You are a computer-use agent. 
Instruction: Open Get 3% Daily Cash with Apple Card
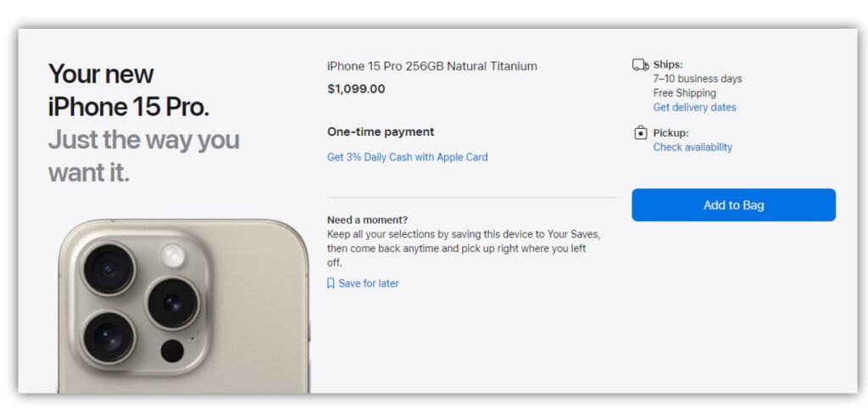pos(407,157)
